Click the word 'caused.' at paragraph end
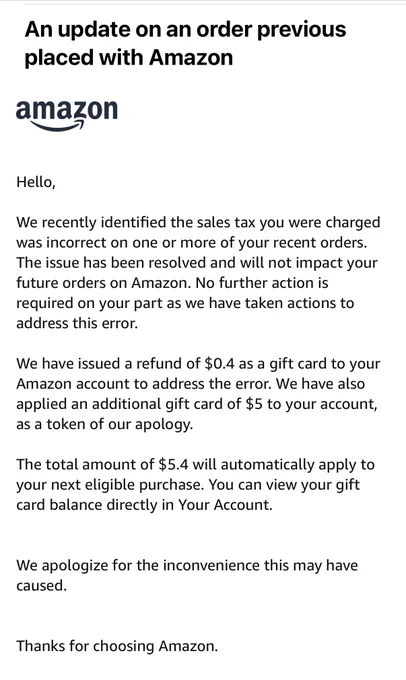The width and height of the screenshot is (406, 680). pyautogui.click(x=41, y=585)
